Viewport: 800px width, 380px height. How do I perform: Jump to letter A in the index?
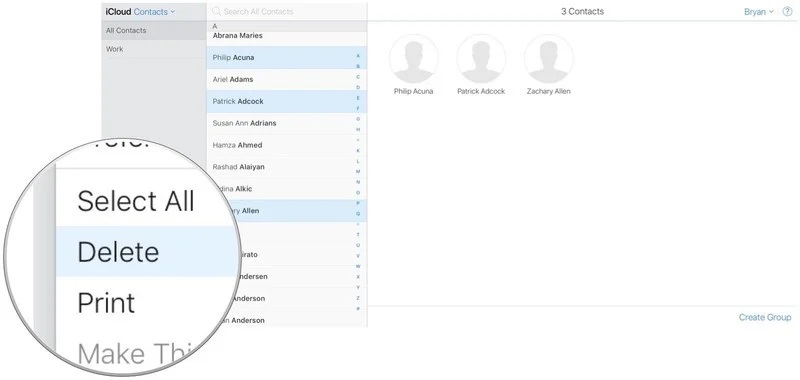coord(358,56)
